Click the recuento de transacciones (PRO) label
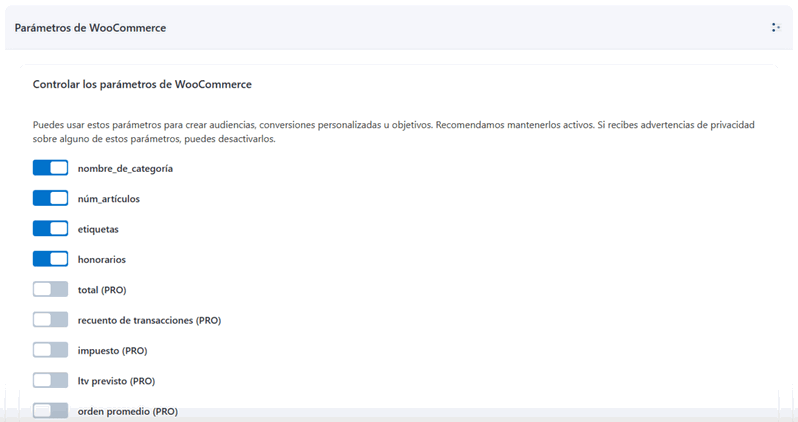This screenshot has width=798, height=422. pos(149,321)
